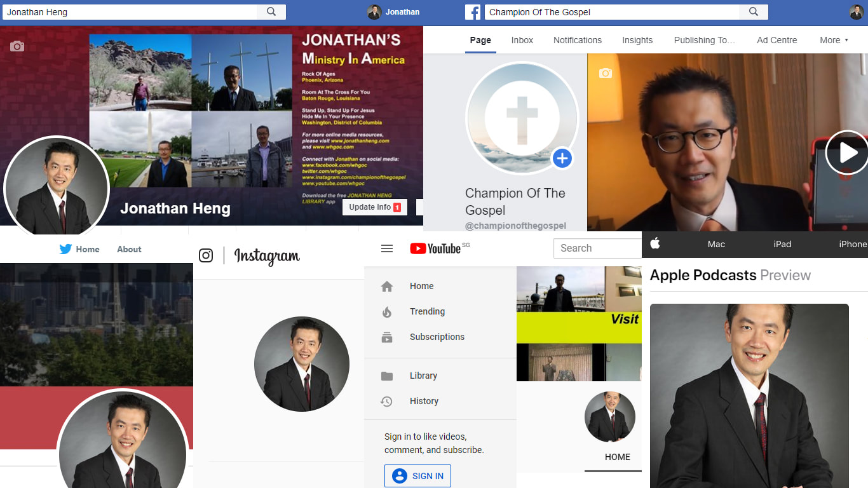Screen dimensions: 868x488
Task: Click the SIGN IN button on YouTube
Action: (417, 476)
